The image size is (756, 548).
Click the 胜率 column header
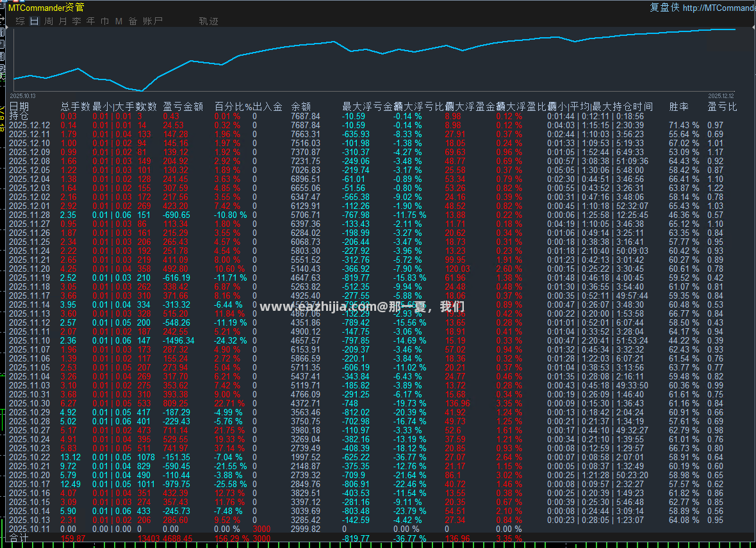[x=679, y=106]
